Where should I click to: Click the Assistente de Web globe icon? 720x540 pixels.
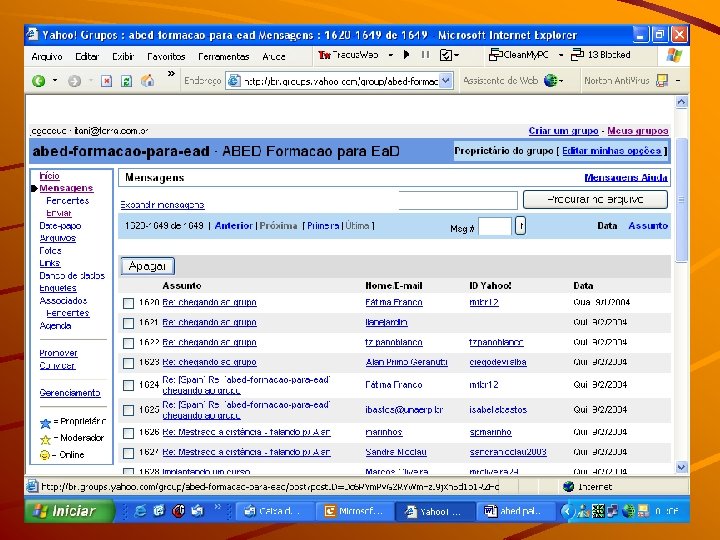tap(550, 81)
